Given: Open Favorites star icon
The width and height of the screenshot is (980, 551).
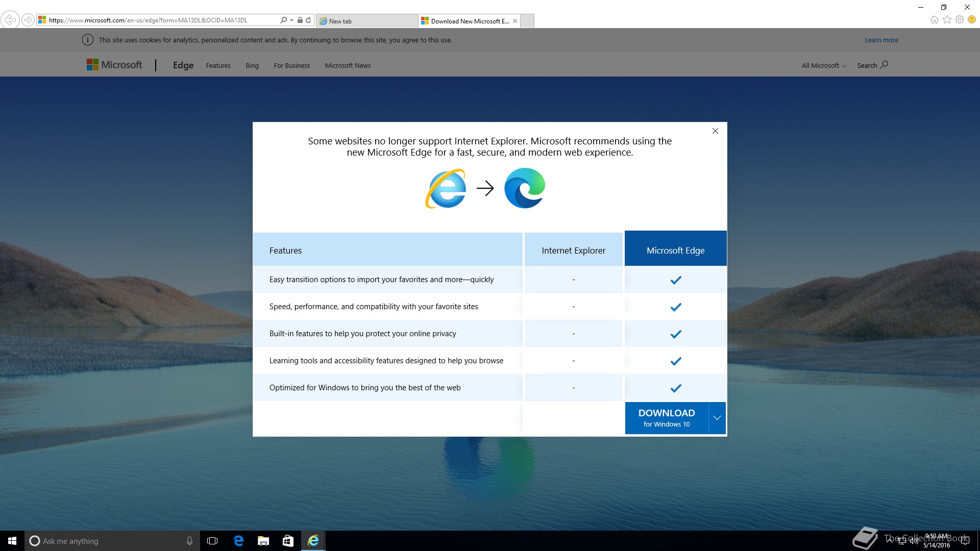Looking at the screenshot, I should click(x=947, y=19).
